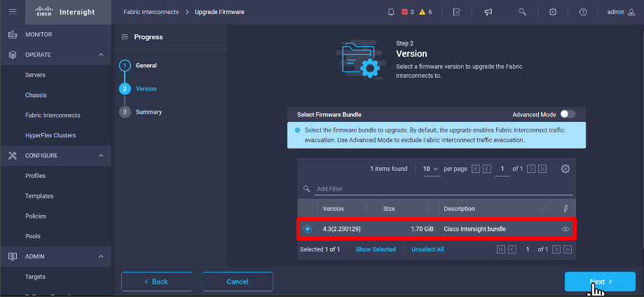The width and height of the screenshot is (644, 297).
Task: Go to last page in top pager
Action: pyautogui.click(x=542, y=169)
